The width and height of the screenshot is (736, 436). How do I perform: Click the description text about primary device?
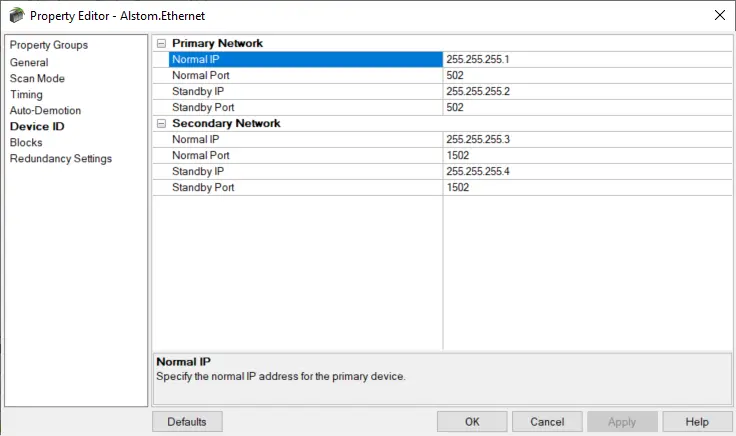[x=281, y=376]
